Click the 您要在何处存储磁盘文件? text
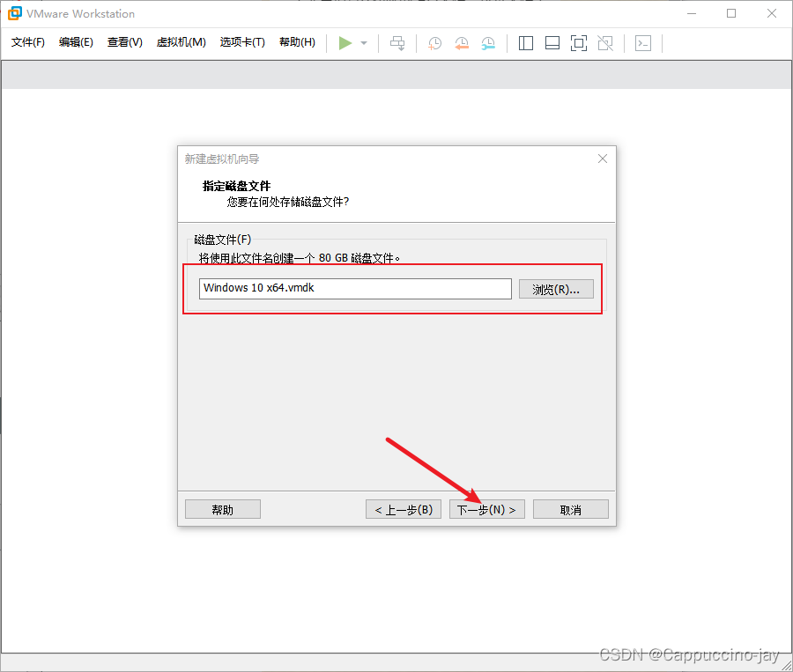The image size is (793, 672). coord(288,203)
